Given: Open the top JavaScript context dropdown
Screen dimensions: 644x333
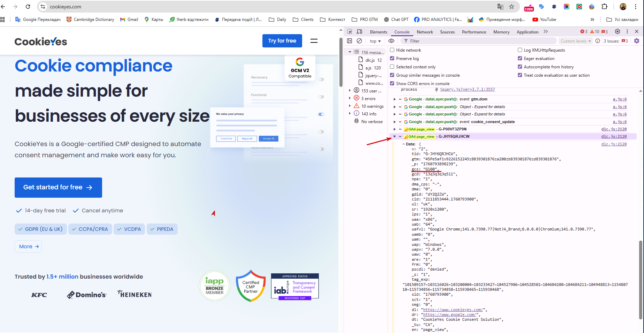Looking at the screenshot, I should [x=375, y=41].
